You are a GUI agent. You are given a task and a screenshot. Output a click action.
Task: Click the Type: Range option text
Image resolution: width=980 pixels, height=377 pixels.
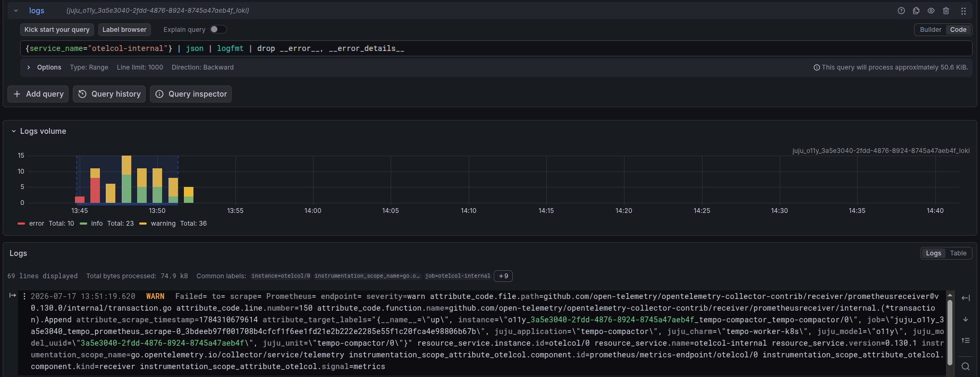[89, 67]
